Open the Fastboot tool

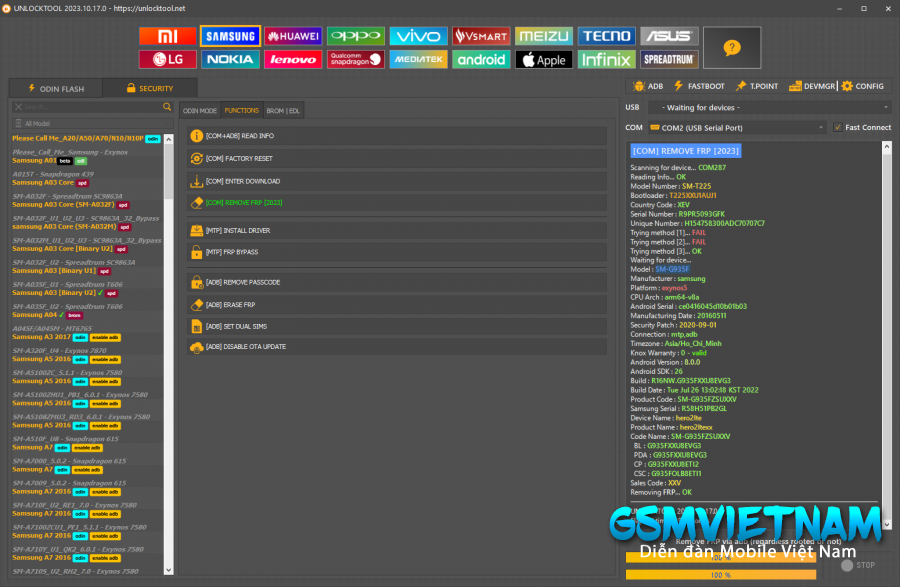coord(699,86)
